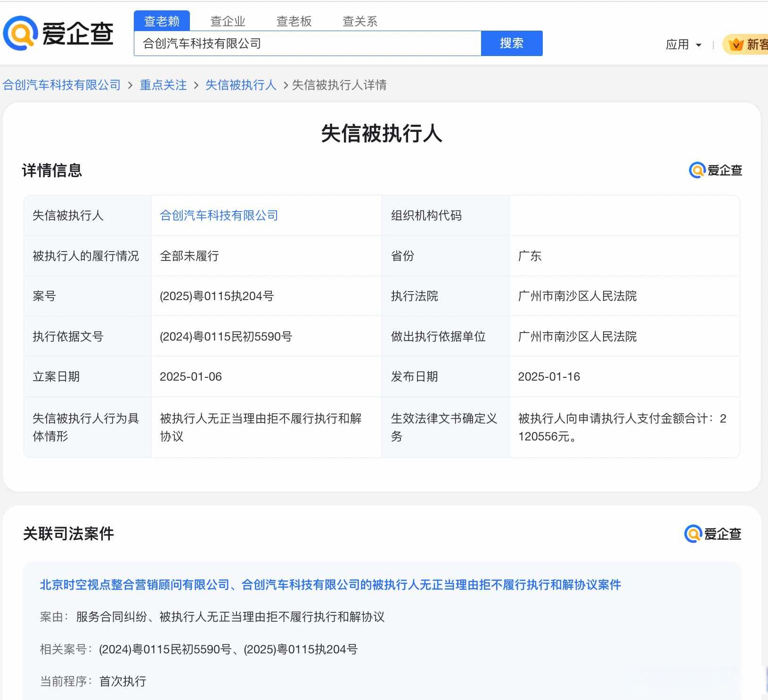
Task: Go to 重点关注 breadcrumb link
Action: tap(163, 85)
